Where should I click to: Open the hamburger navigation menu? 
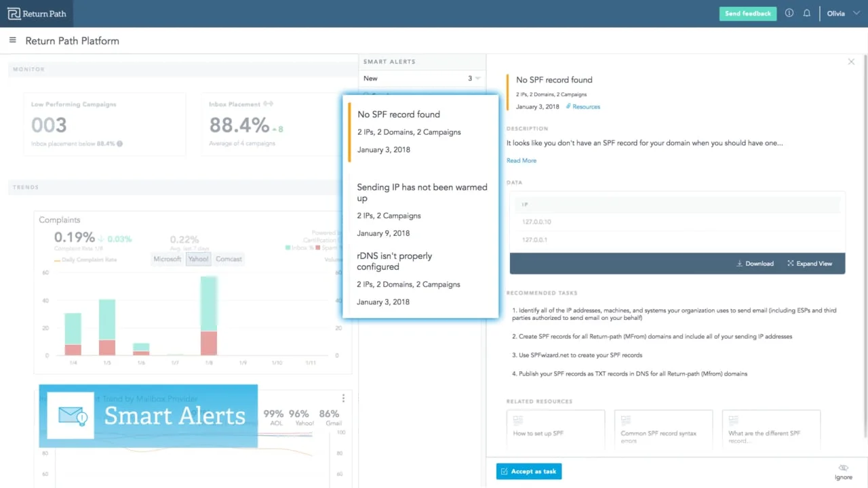click(12, 41)
